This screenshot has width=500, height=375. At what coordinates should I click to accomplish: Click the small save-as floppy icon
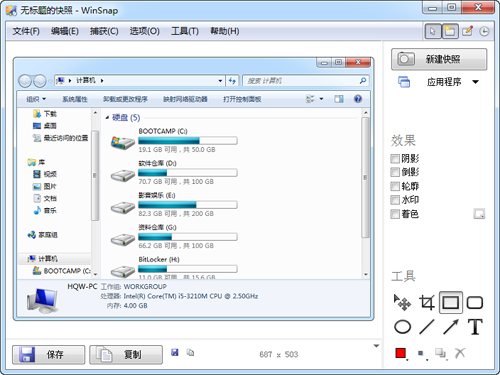pos(175,352)
